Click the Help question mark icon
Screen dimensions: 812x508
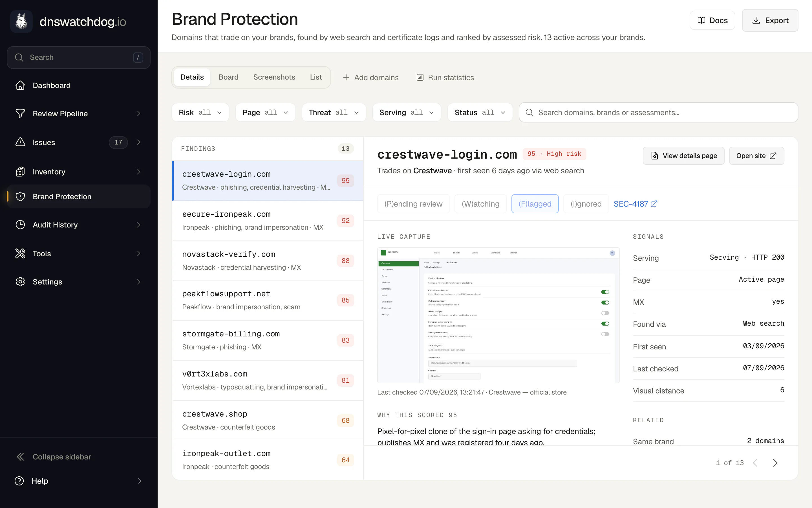(x=19, y=481)
